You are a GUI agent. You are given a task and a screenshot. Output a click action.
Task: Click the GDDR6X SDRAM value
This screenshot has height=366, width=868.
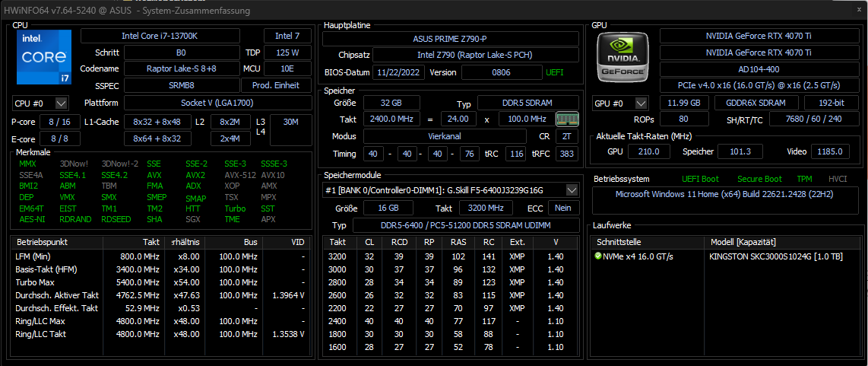756,103
